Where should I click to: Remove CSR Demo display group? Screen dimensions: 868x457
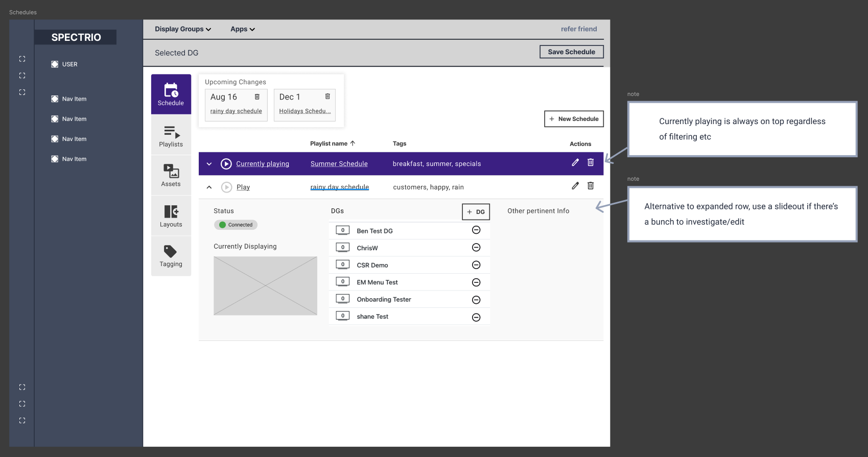tap(476, 265)
